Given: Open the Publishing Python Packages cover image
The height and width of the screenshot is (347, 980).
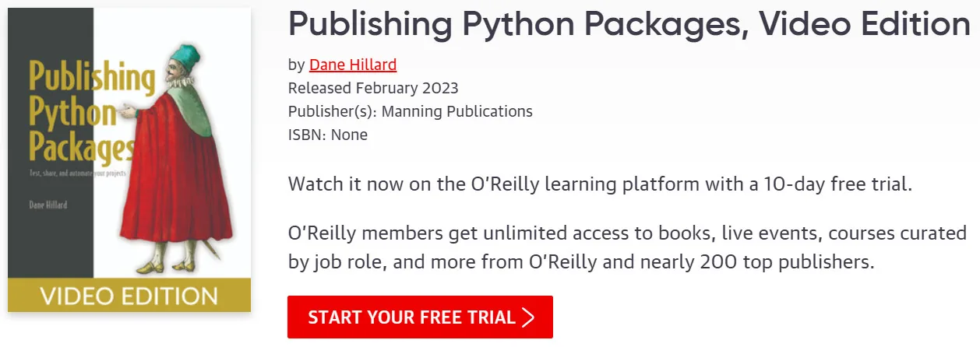Looking at the screenshot, I should click(x=129, y=159).
